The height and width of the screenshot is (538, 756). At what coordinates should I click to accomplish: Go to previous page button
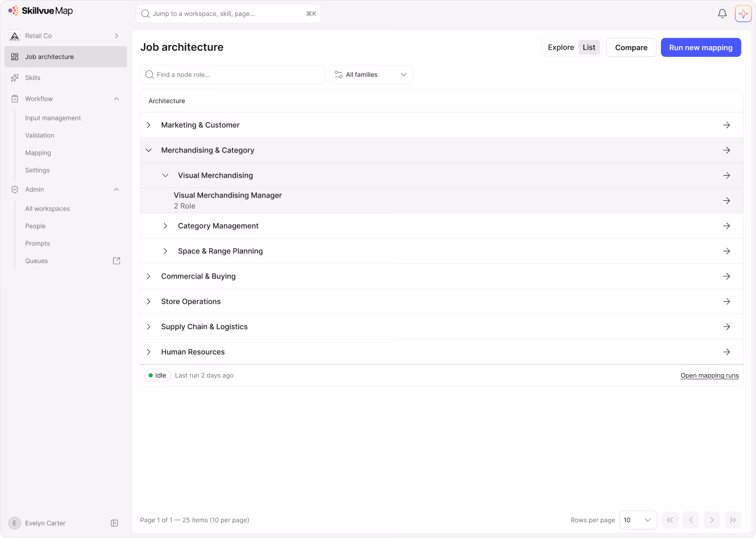[691, 520]
